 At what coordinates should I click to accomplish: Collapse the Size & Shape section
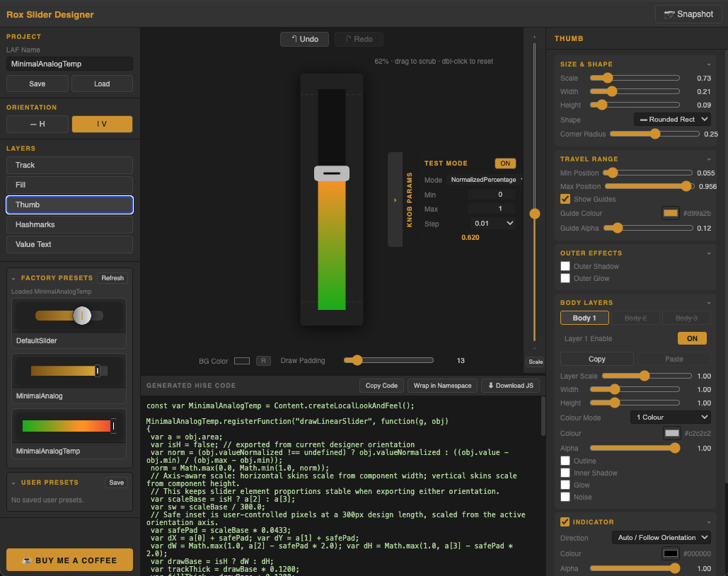[x=708, y=64]
